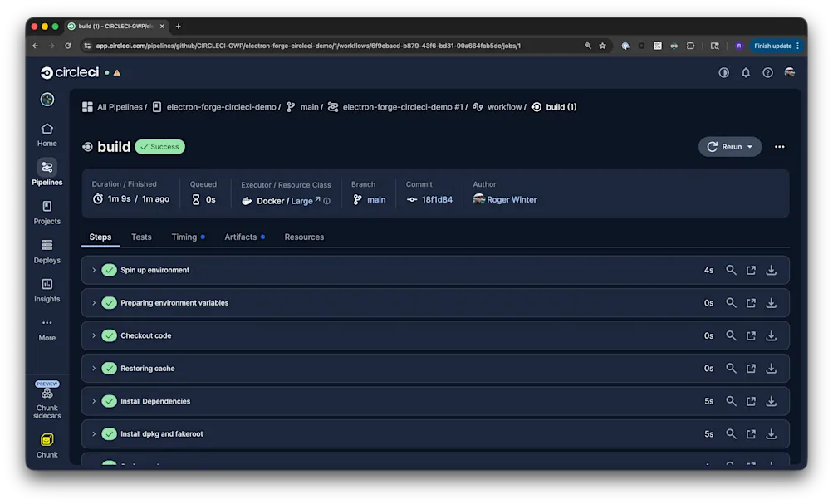Expand the Preparing environment variables step

(x=94, y=303)
